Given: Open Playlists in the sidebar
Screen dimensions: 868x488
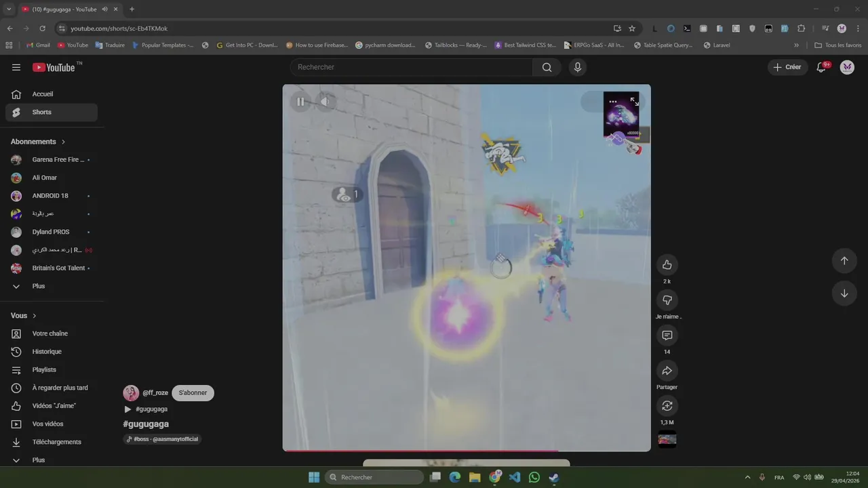Looking at the screenshot, I should click(52, 370).
